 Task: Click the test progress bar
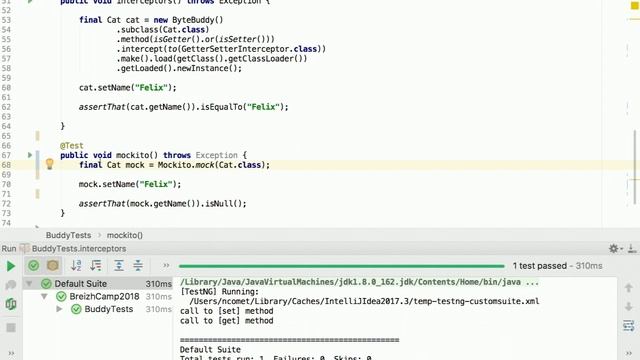[342, 266]
